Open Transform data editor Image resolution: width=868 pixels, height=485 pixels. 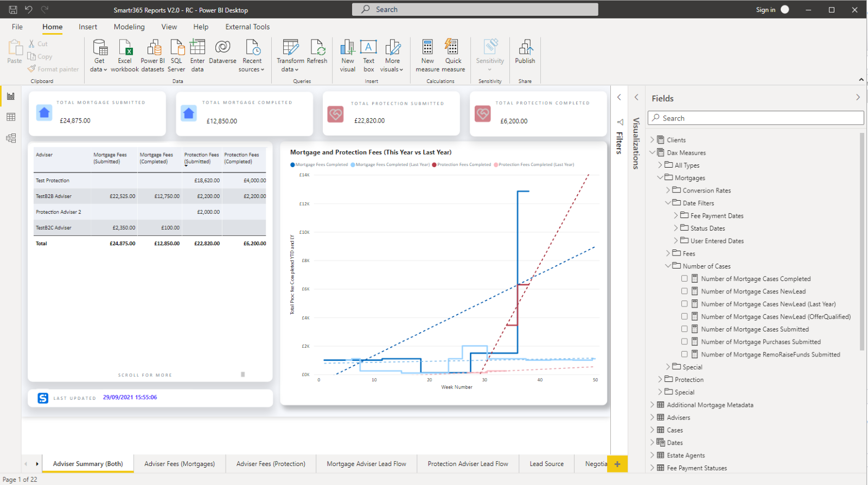[x=290, y=55]
